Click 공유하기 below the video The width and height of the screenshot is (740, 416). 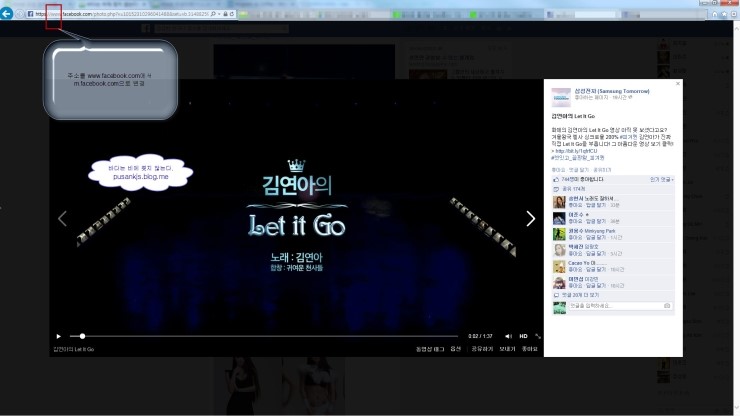point(482,349)
